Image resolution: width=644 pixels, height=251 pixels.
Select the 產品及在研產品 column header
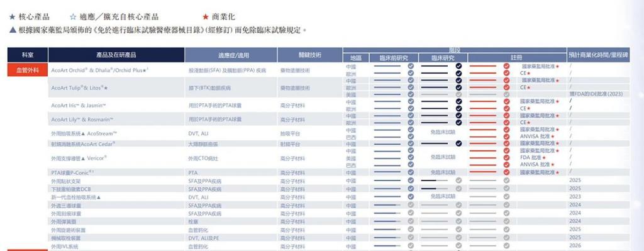click(x=116, y=55)
